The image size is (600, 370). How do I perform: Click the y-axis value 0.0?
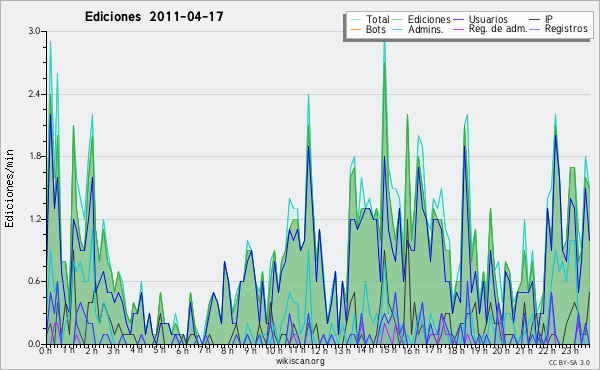(34, 344)
